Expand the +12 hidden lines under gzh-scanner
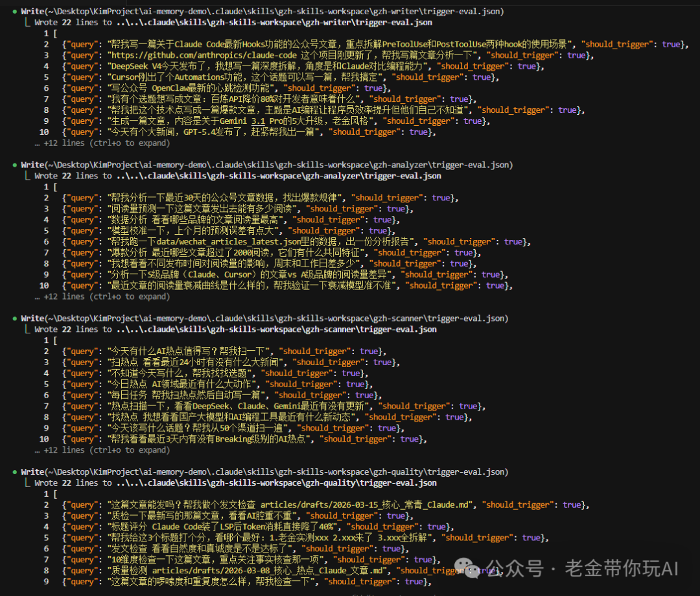The height and width of the screenshot is (596, 700). [102, 450]
